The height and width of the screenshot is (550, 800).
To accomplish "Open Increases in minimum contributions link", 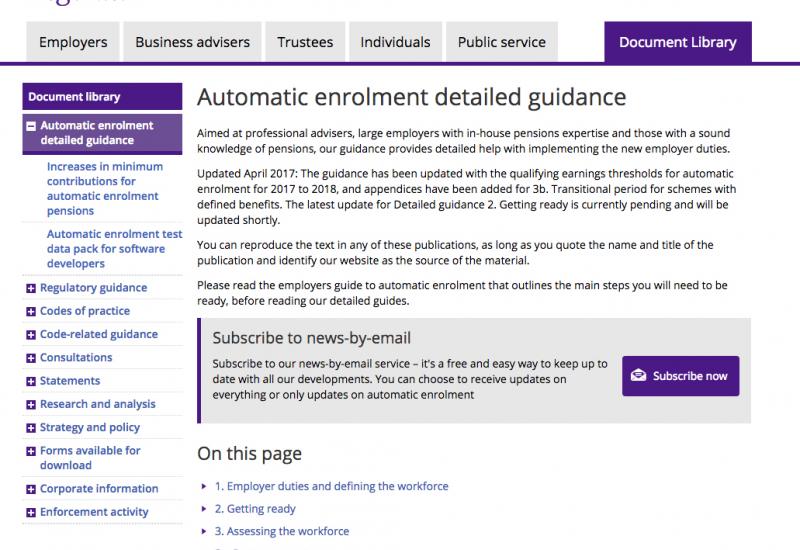I will [105, 189].
